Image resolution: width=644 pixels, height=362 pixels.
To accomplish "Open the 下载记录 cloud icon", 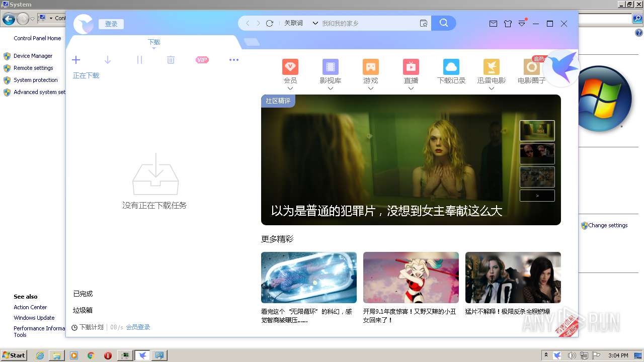I will pos(451,67).
